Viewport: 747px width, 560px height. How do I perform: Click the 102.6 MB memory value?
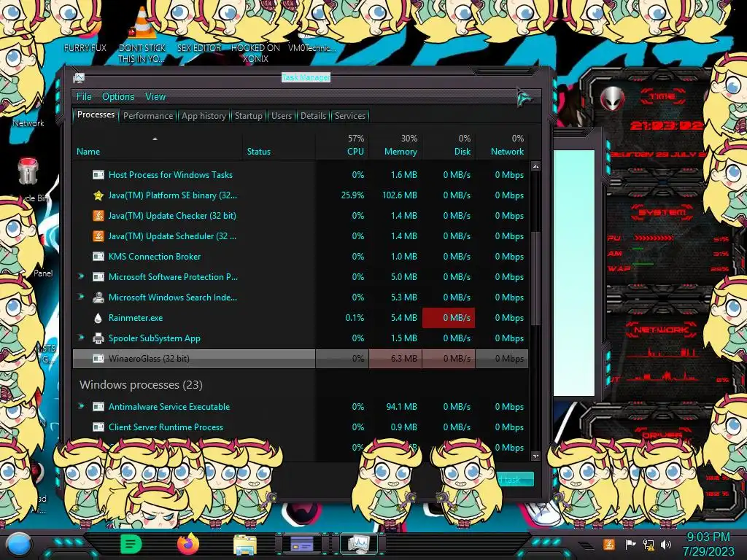(x=399, y=195)
